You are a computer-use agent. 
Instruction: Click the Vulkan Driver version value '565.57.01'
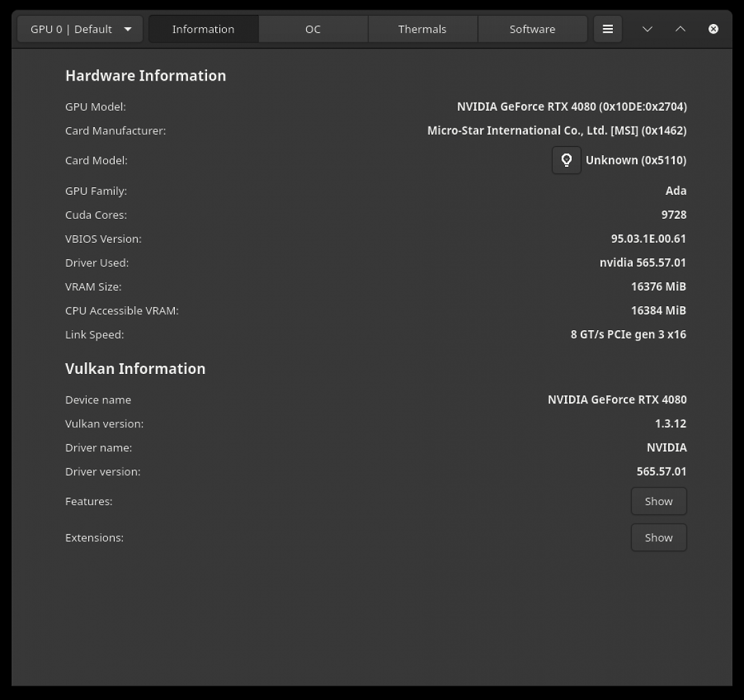(x=661, y=472)
